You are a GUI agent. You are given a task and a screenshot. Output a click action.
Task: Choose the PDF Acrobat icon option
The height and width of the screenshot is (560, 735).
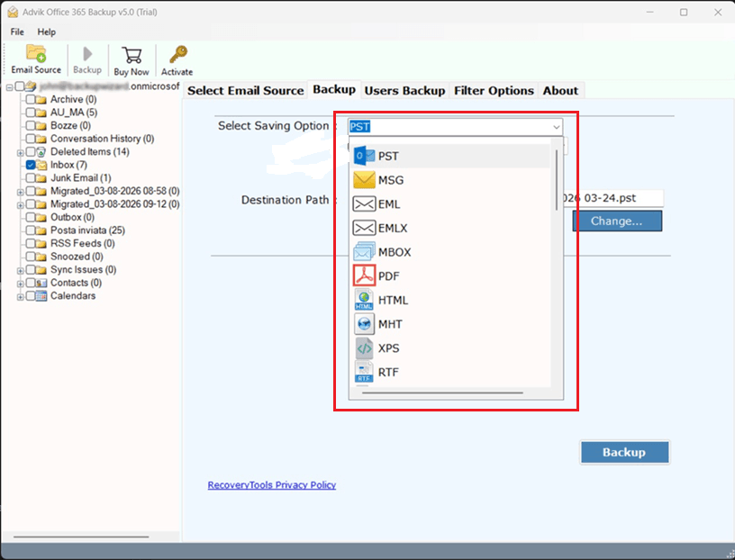pos(364,275)
